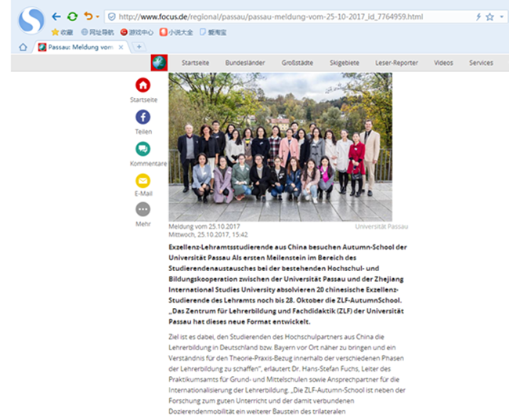Expand the undo arrow dropdown

[97, 16]
